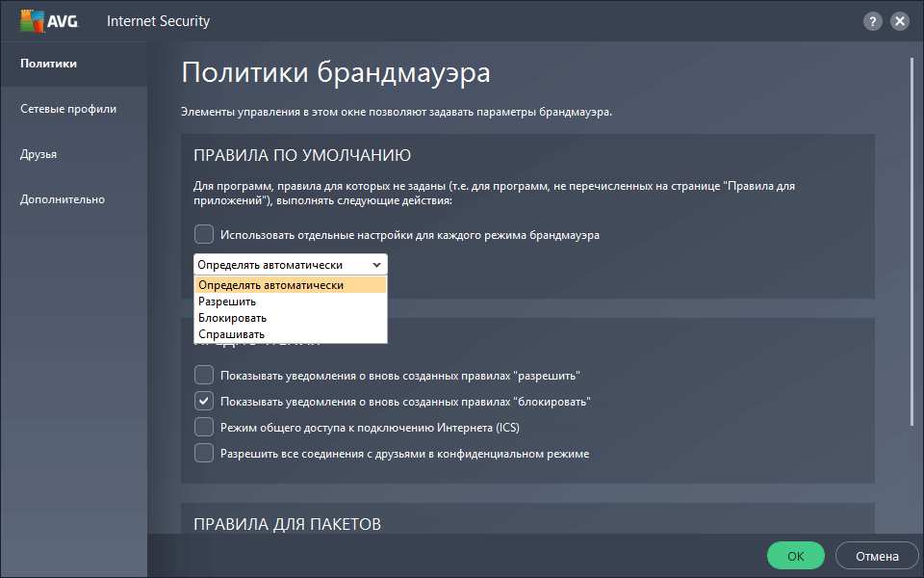
Task: Confirm settings with the OK button
Action: tap(796, 556)
